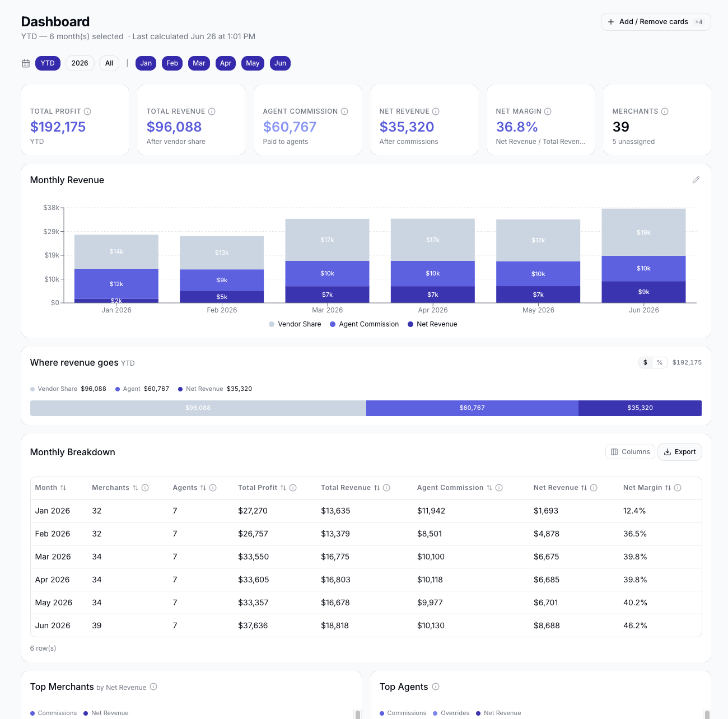Sort by Net Revenue column arrows
Screen dimensions: 728x719
(x=584, y=488)
